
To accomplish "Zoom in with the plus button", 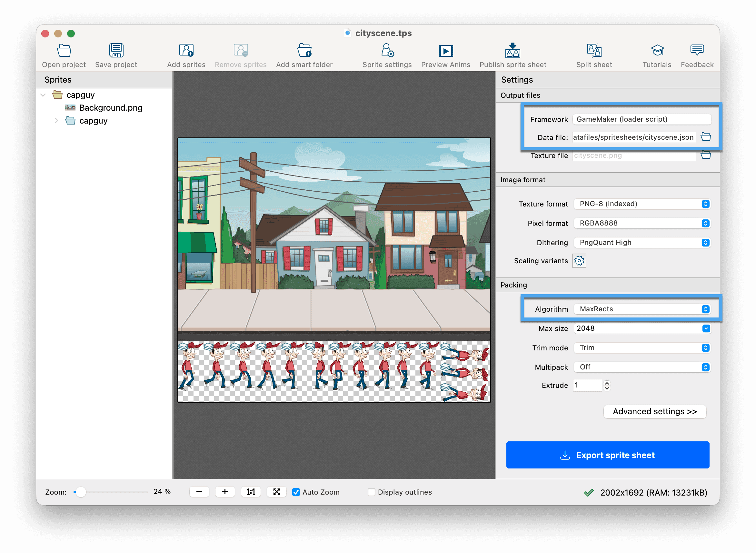I will (224, 491).
